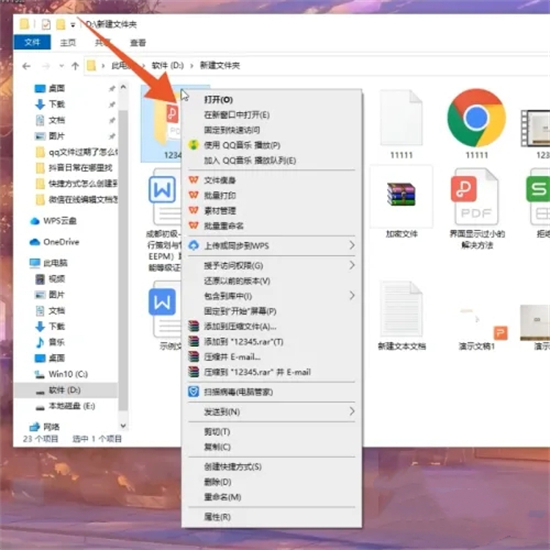
Task: Click 打开(O) in the context menu
Action: (271, 100)
